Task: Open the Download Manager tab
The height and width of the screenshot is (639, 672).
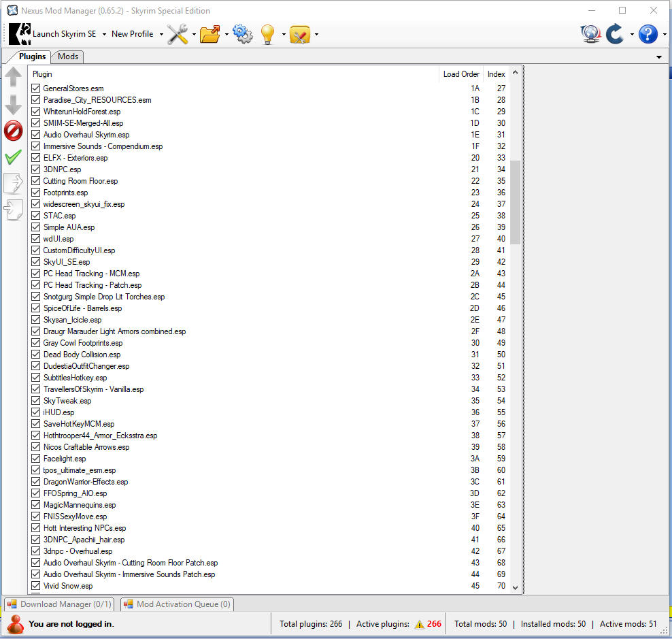Action: 59,604
